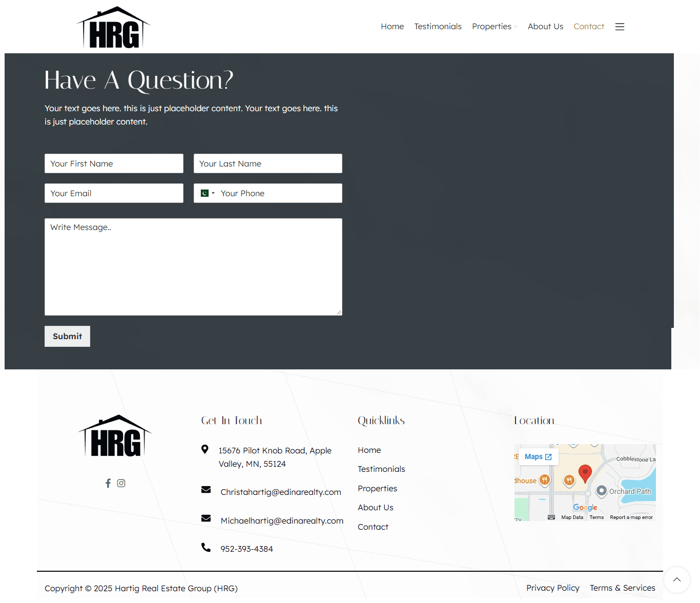700x603 pixels.
Task: Click the Orchard Path marker on map
Action: [x=602, y=491]
